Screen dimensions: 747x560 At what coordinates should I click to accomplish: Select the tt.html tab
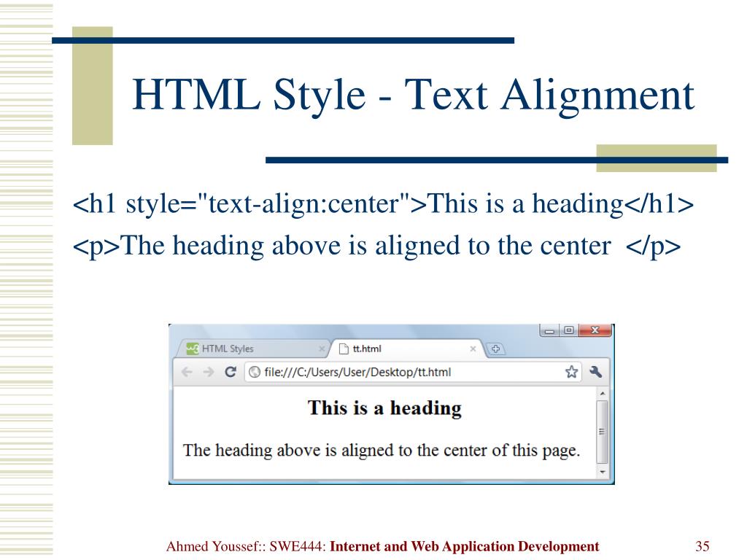[x=368, y=349]
